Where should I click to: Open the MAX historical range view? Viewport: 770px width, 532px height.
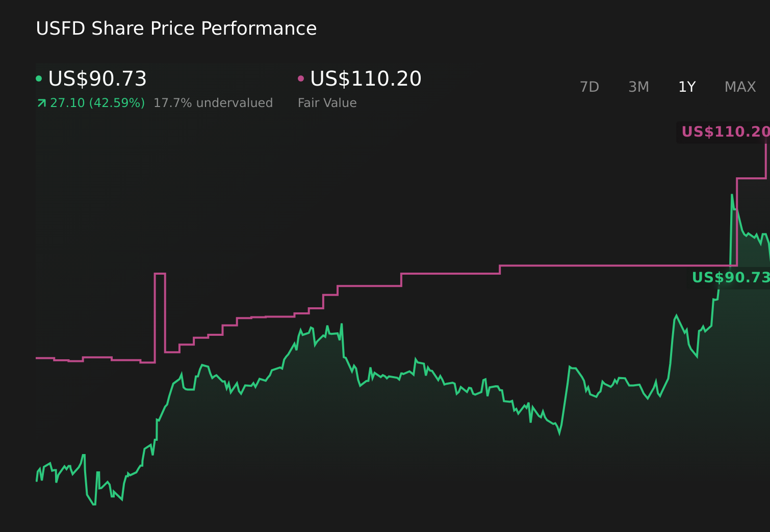click(739, 87)
